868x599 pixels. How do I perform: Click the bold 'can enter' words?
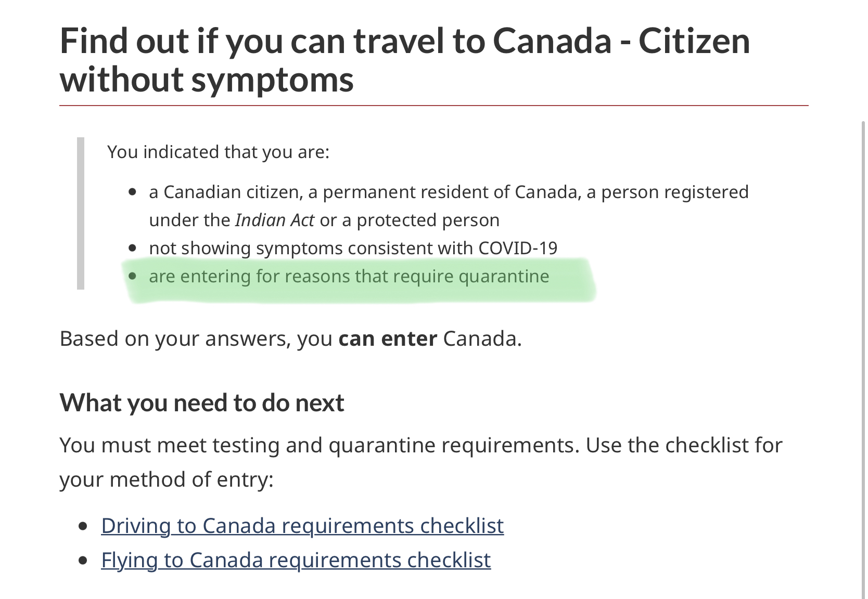[388, 338]
